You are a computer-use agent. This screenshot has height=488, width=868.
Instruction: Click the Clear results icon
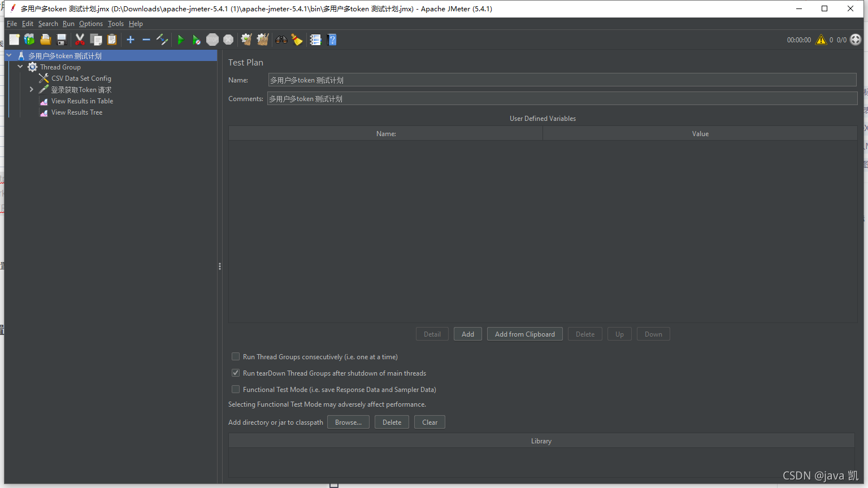(x=246, y=40)
